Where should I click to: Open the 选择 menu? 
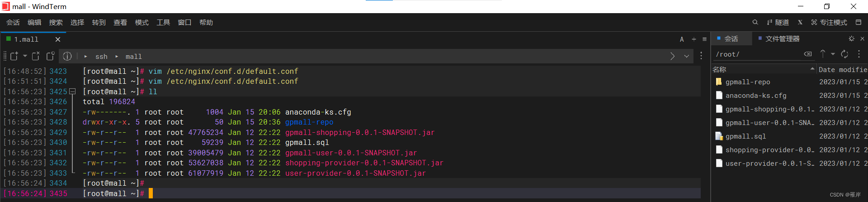tap(77, 23)
